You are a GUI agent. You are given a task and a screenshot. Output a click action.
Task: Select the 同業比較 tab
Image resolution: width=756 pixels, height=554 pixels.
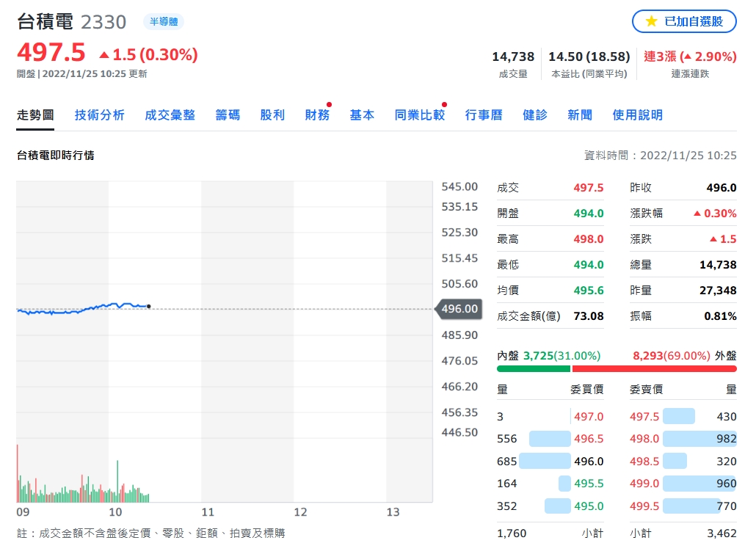[419, 114]
